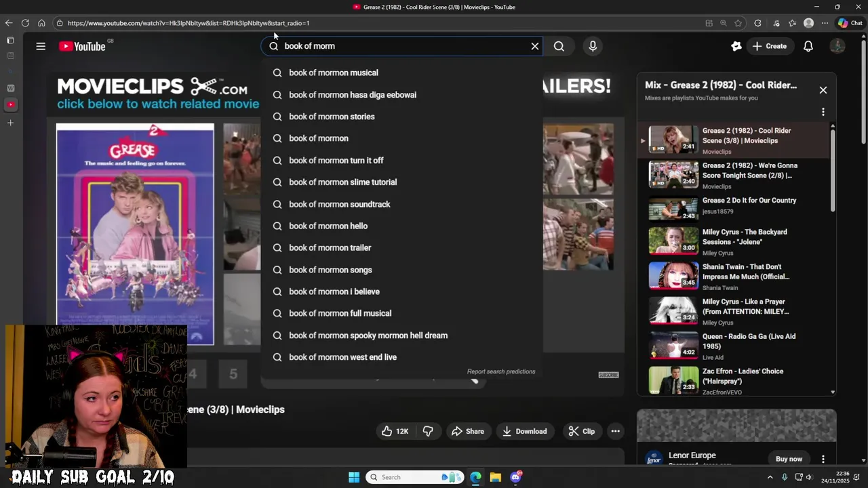Choose suggestion 'book of mormon stories'
The width and height of the screenshot is (868, 488).
[x=401, y=117]
